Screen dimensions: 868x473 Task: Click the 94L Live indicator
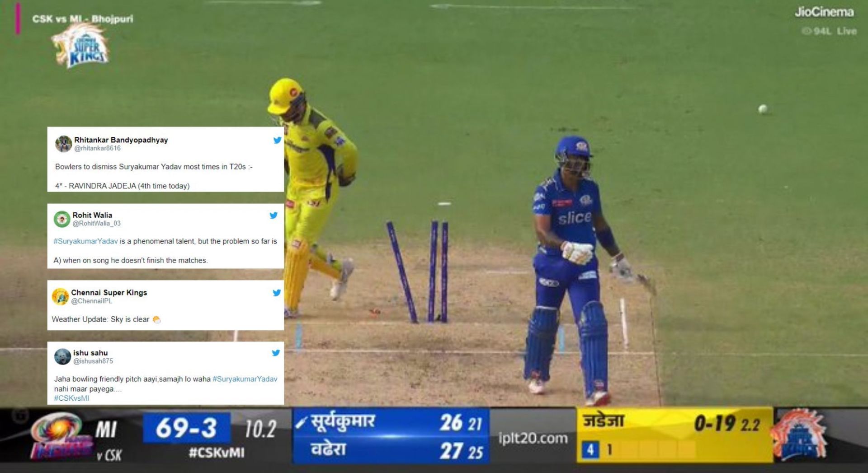click(x=829, y=31)
